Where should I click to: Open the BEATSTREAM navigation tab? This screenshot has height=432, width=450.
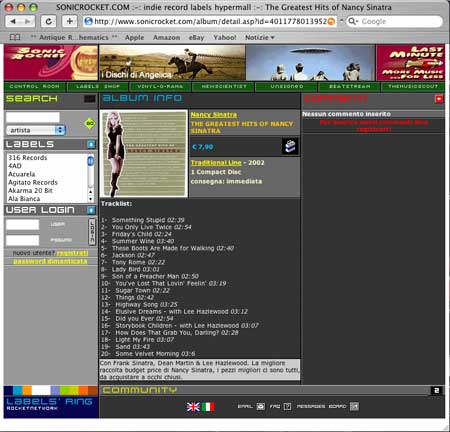(x=349, y=87)
